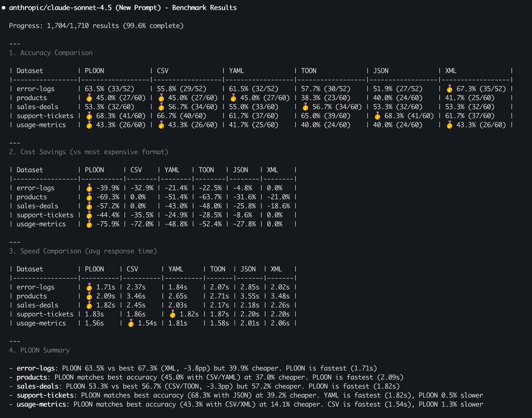Click accuracy cell '65.0% (39/60)'

(x=326, y=116)
